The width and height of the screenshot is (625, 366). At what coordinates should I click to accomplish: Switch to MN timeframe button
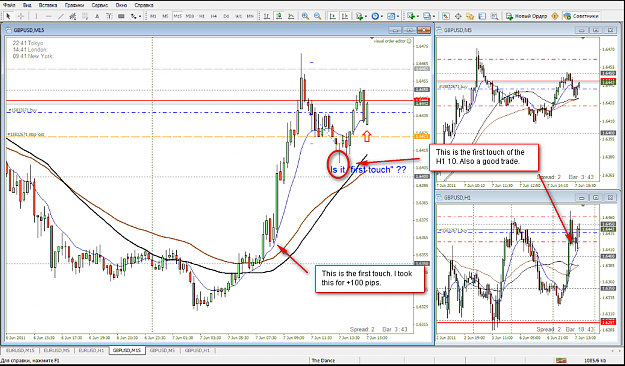250,16
